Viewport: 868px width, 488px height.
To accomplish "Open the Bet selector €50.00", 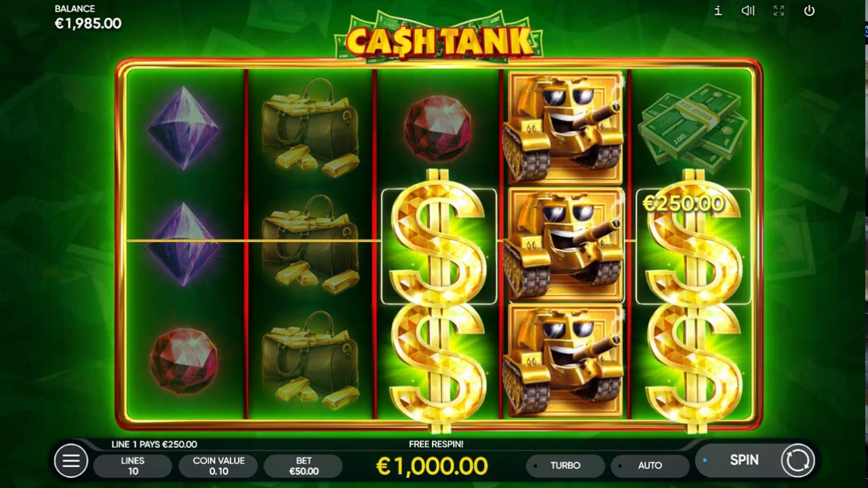I will click(304, 466).
